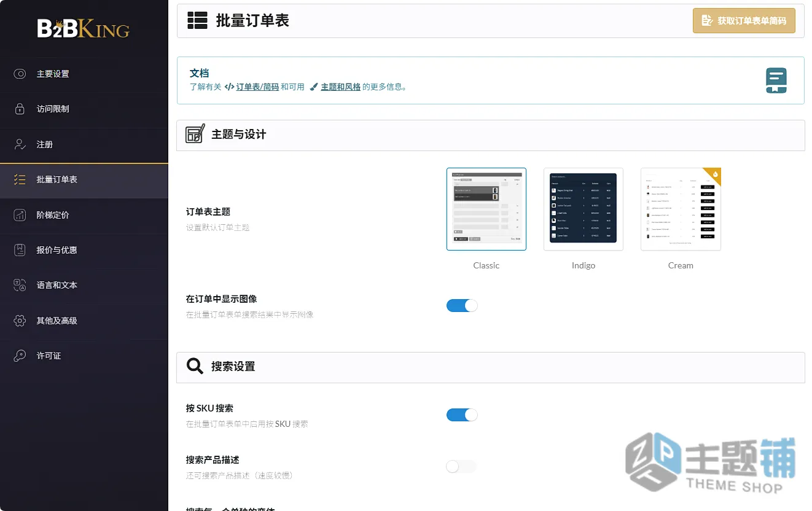Enable 搜索产品描述 switch
This screenshot has width=812, height=511.
462,467
